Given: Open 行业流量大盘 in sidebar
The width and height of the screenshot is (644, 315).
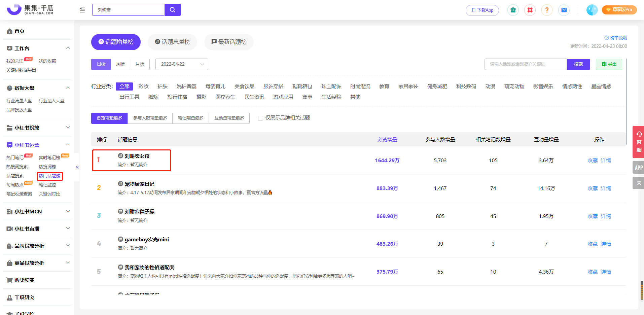Looking at the screenshot, I should (x=19, y=101).
